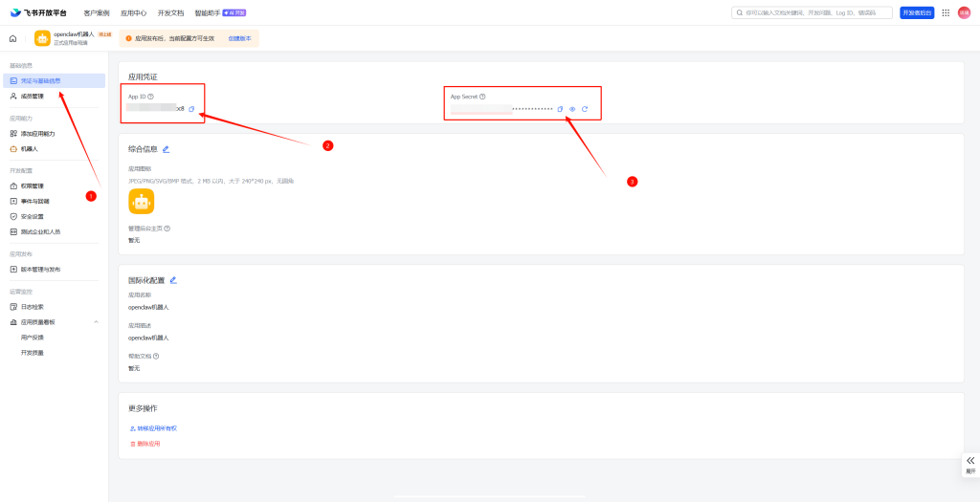Open 客户案例 in top navigation
The height and width of the screenshot is (502, 980).
[97, 12]
